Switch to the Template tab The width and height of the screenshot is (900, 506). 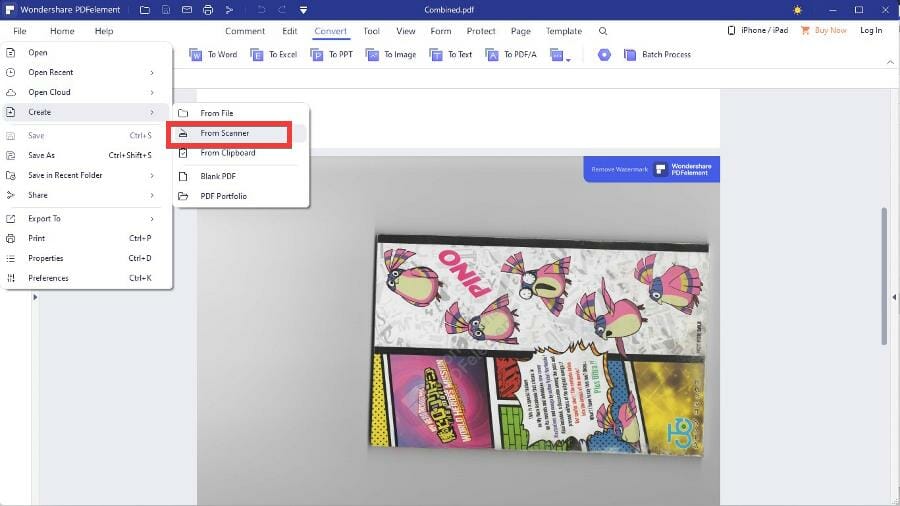click(564, 31)
